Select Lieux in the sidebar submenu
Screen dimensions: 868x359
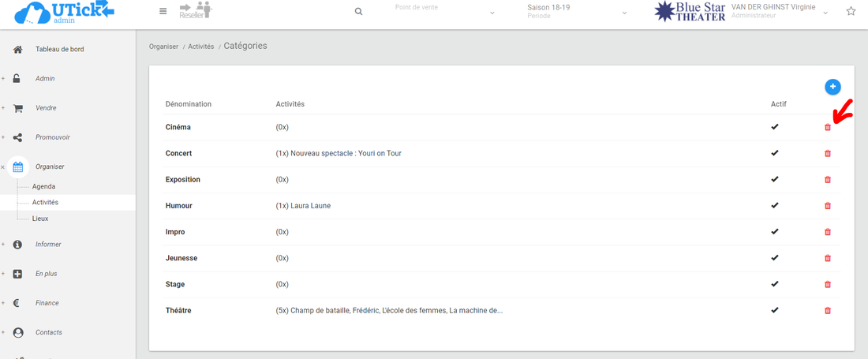click(40, 219)
